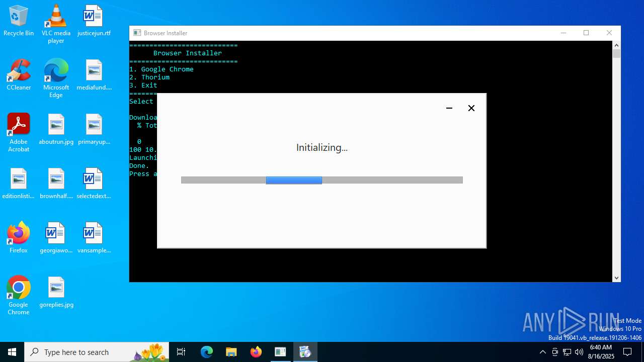Close the Browser Installer console window
Viewport: 644px width, 362px height.
(x=609, y=33)
